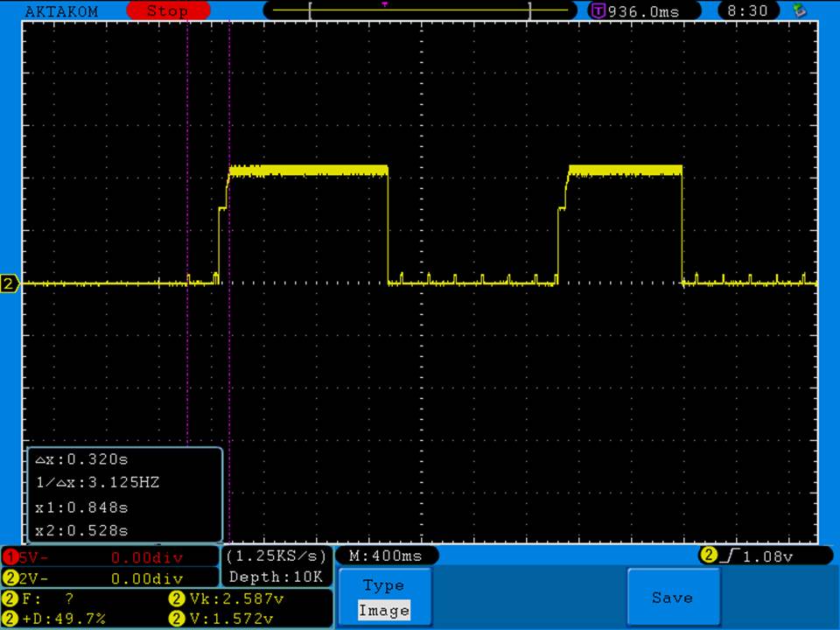Screen dimensions: 840x630
Task: Click the purple T trigger position icon
Action: coord(598,11)
